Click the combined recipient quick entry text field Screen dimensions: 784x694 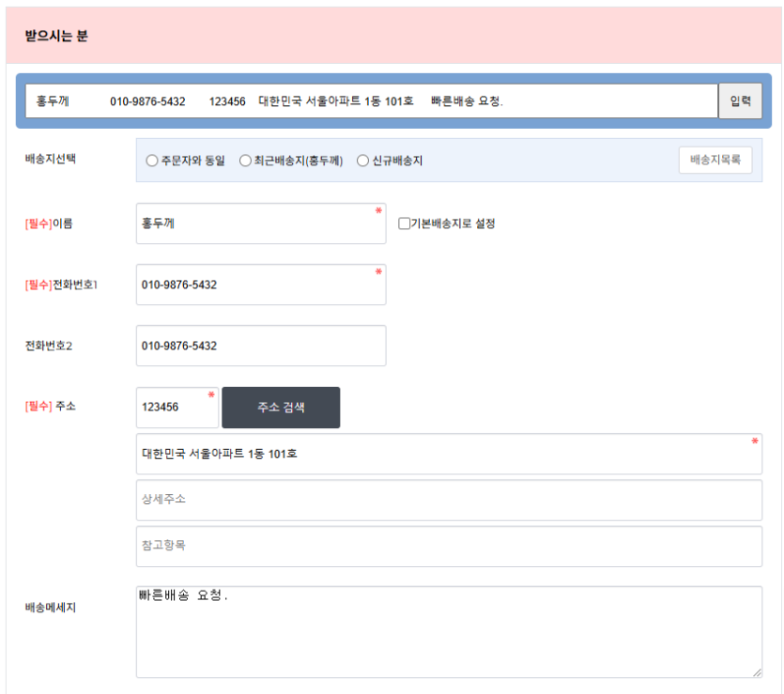(x=371, y=101)
